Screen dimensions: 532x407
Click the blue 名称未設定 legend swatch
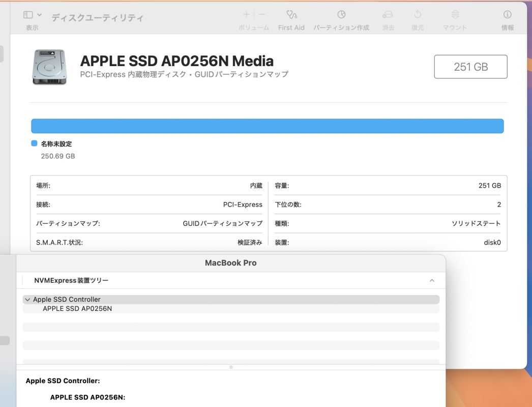tap(34, 143)
